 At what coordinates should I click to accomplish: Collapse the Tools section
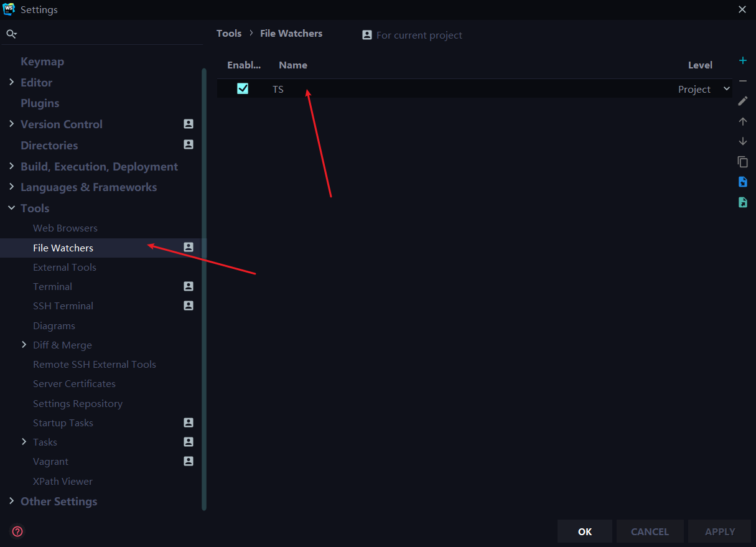[x=11, y=208]
